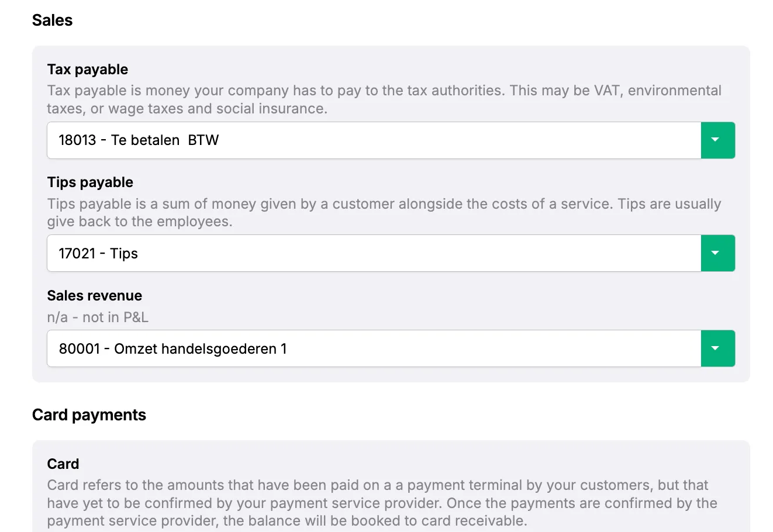Open the Sales revenue dropdown arrow

(717, 348)
